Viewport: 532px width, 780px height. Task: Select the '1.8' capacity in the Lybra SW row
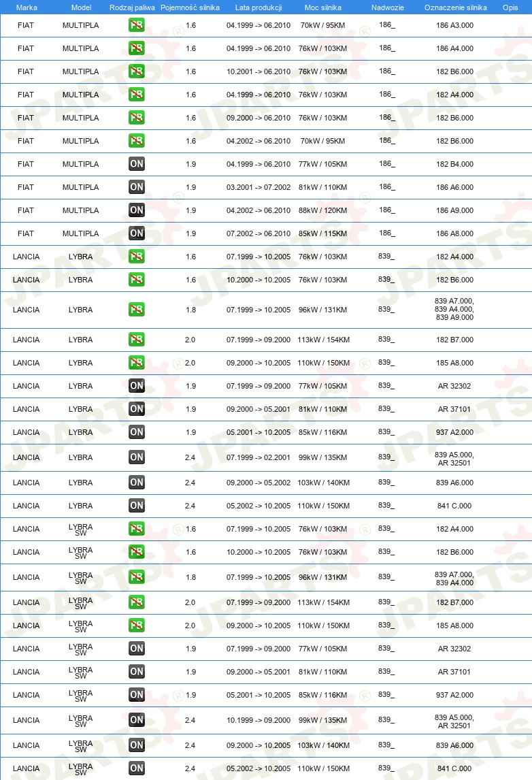coord(191,577)
